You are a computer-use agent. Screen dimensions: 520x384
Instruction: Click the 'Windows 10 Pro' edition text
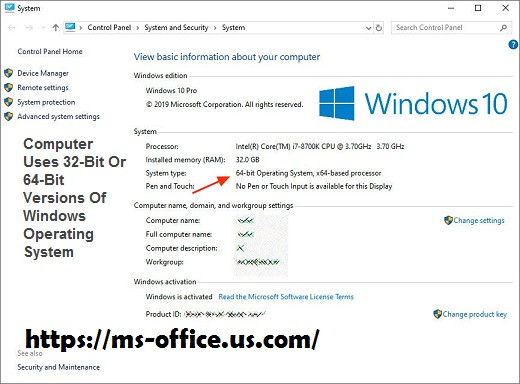click(x=171, y=90)
